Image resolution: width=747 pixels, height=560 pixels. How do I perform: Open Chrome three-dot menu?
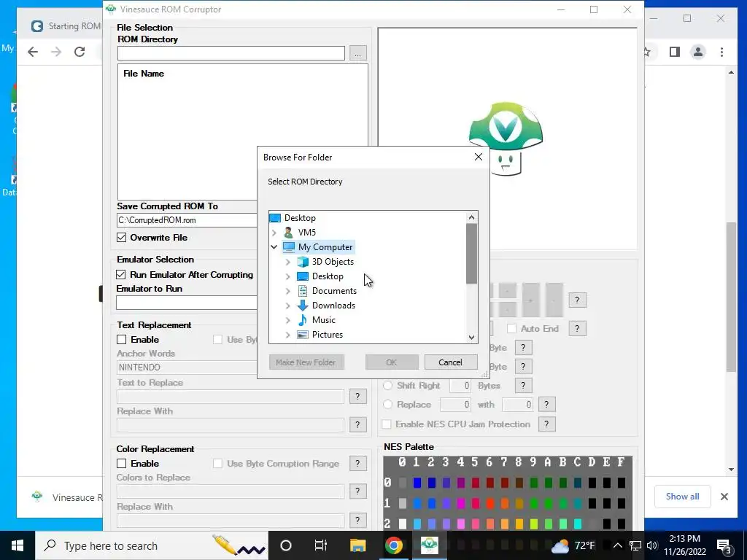click(721, 52)
